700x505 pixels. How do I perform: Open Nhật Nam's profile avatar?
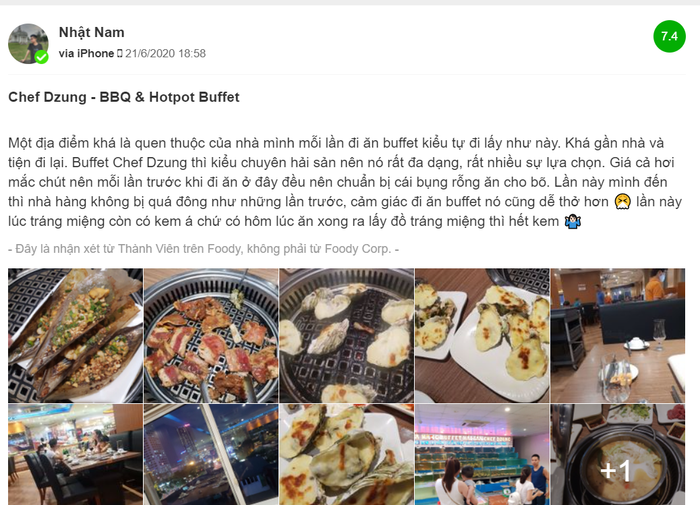coord(28,44)
